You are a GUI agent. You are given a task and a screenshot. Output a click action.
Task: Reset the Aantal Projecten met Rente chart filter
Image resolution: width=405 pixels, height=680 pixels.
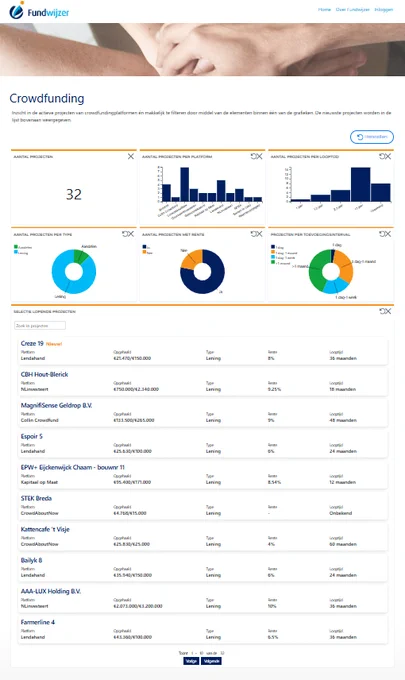coord(254,234)
